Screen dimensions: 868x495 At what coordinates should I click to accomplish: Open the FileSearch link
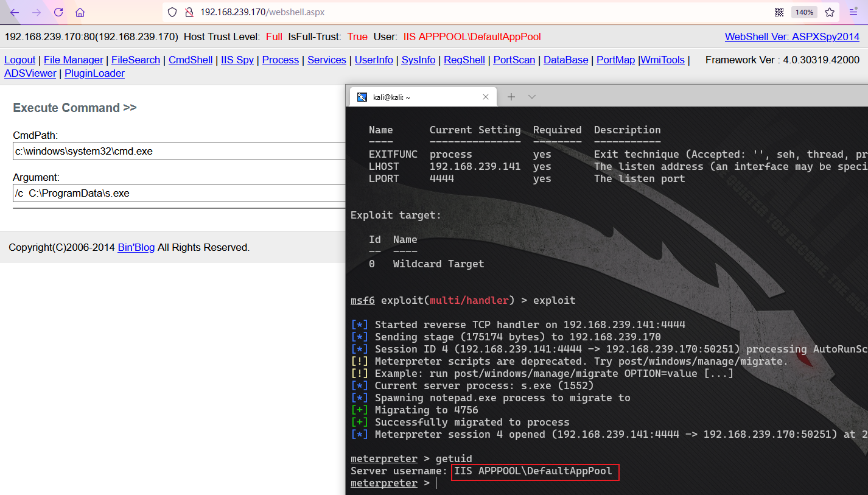(x=136, y=60)
